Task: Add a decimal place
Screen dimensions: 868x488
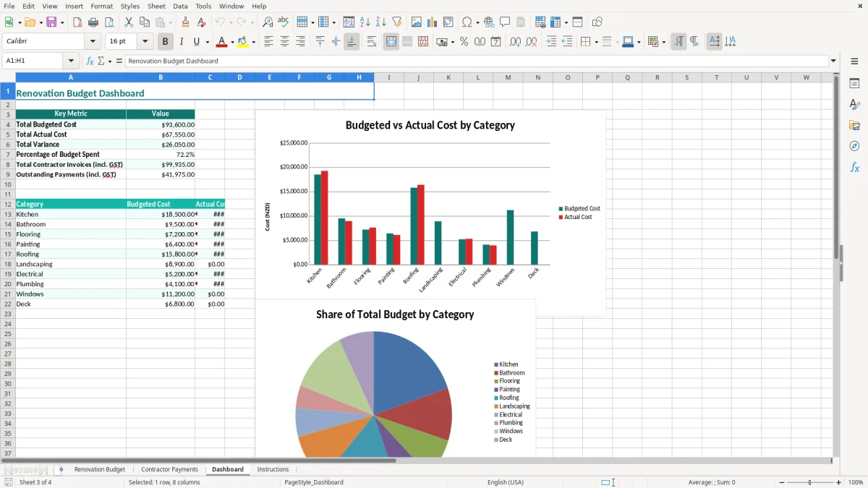Action: (x=515, y=42)
